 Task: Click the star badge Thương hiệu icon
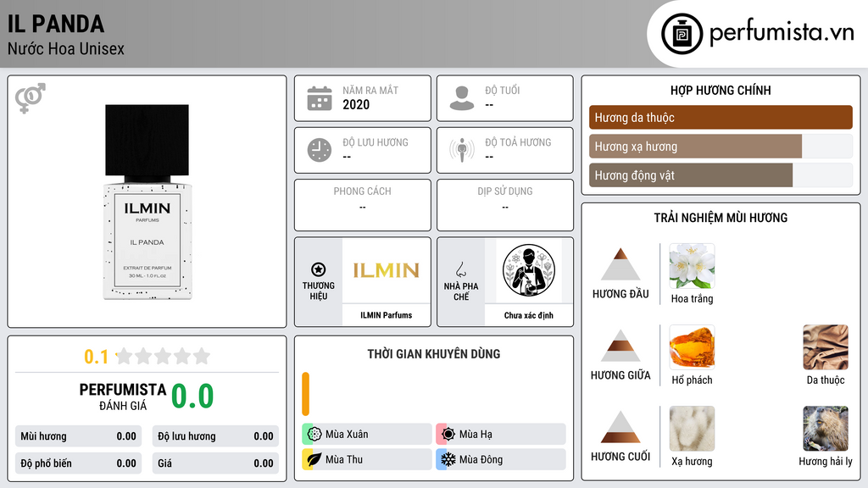(x=319, y=269)
